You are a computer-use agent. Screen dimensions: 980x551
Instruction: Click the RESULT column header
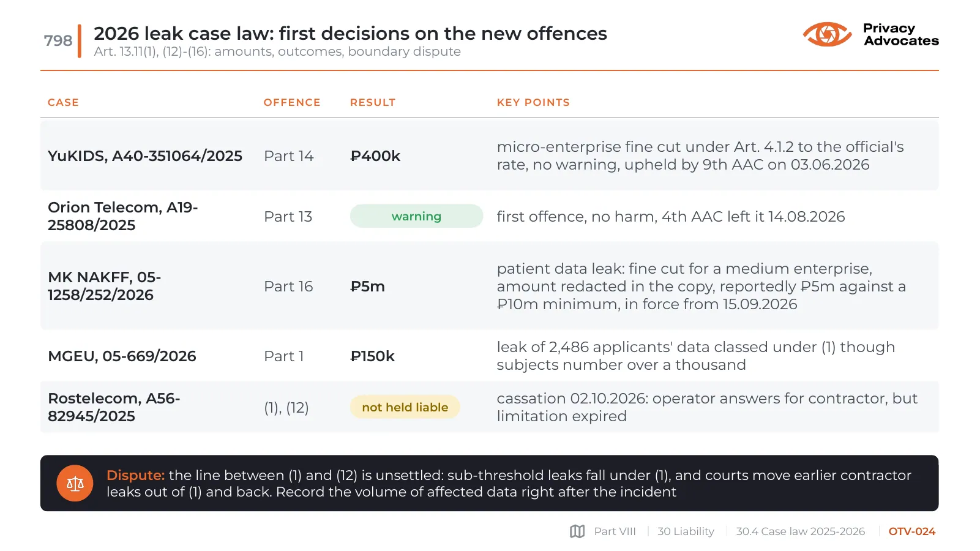pos(373,102)
